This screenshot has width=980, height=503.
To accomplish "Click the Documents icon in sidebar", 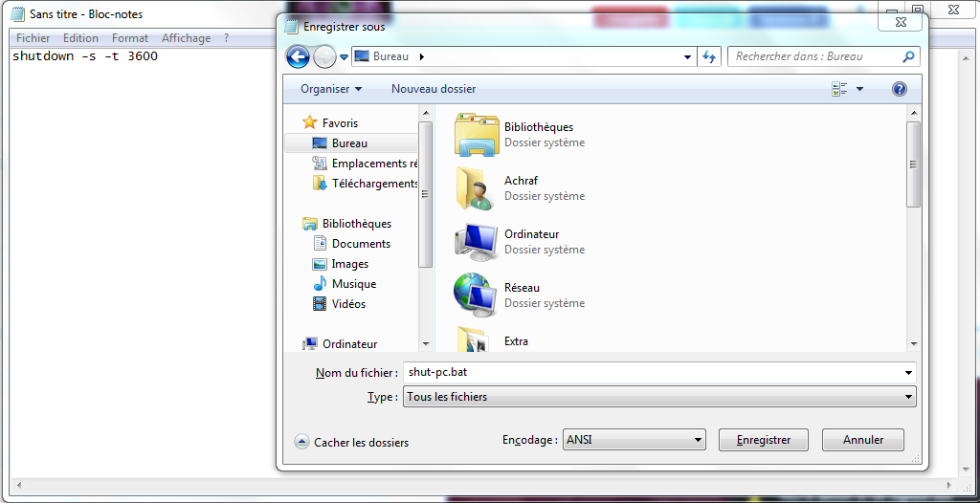I will click(x=320, y=243).
